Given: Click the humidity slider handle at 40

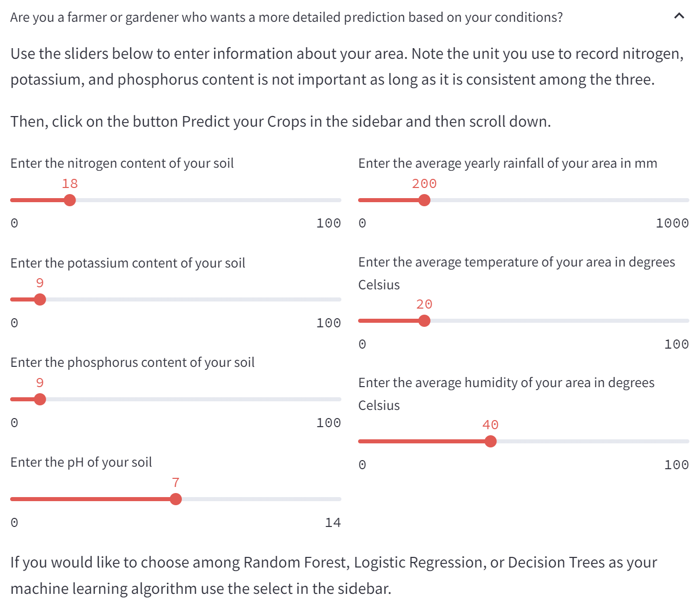Looking at the screenshot, I should pyautogui.click(x=490, y=441).
